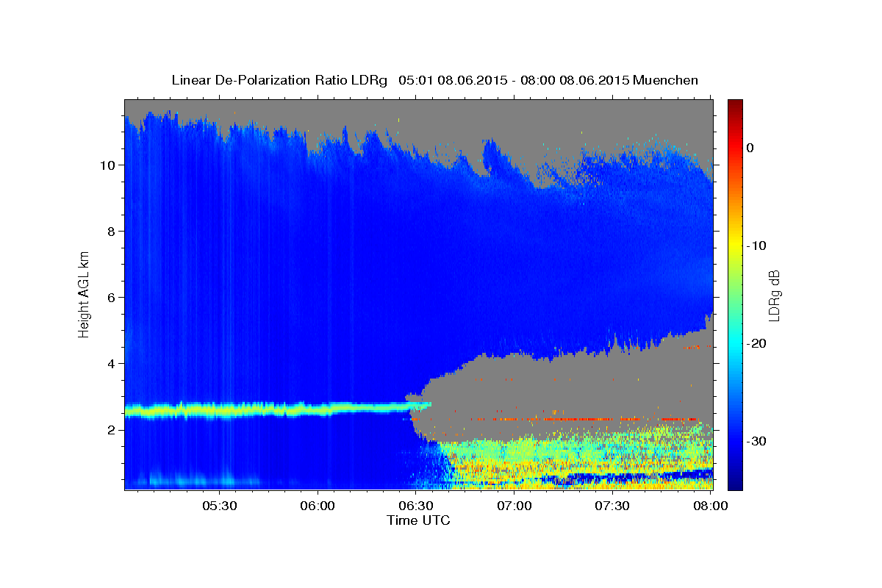Click the colorbar value -10

(x=758, y=245)
